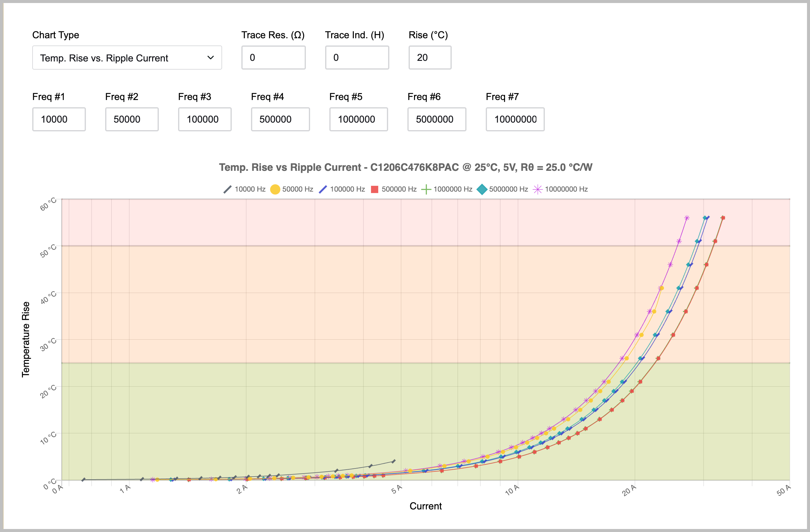
Task: Click the Trace Res. input field
Action: (x=273, y=58)
